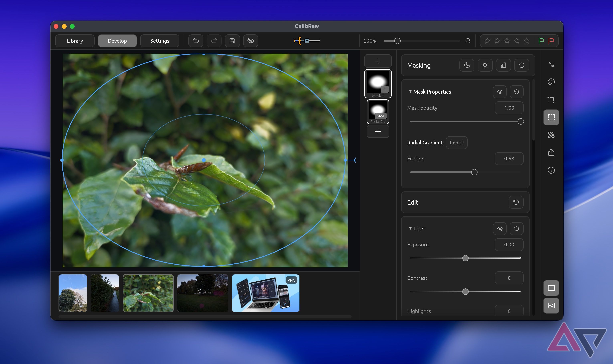This screenshot has width=613, height=364.
Task: Click the Mask opacity slider handle
Action: (x=520, y=121)
